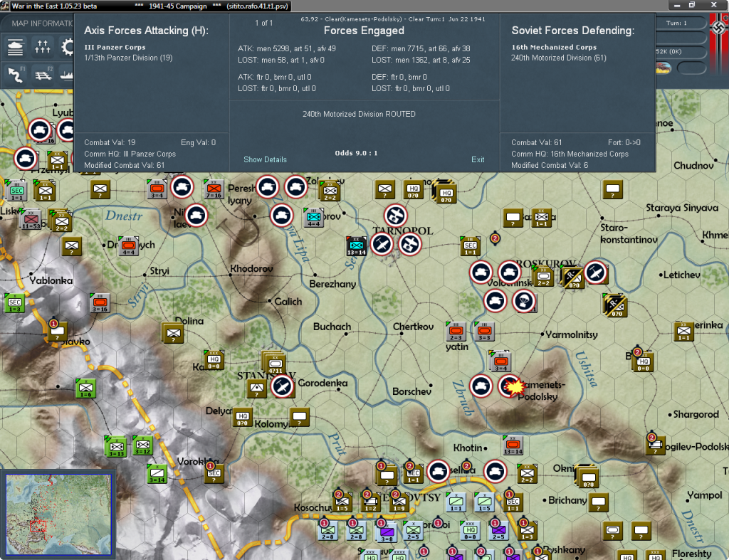The height and width of the screenshot is (560, 729).
Task: Select the aircraft marker at Stanislav
Action: (282, 386)
